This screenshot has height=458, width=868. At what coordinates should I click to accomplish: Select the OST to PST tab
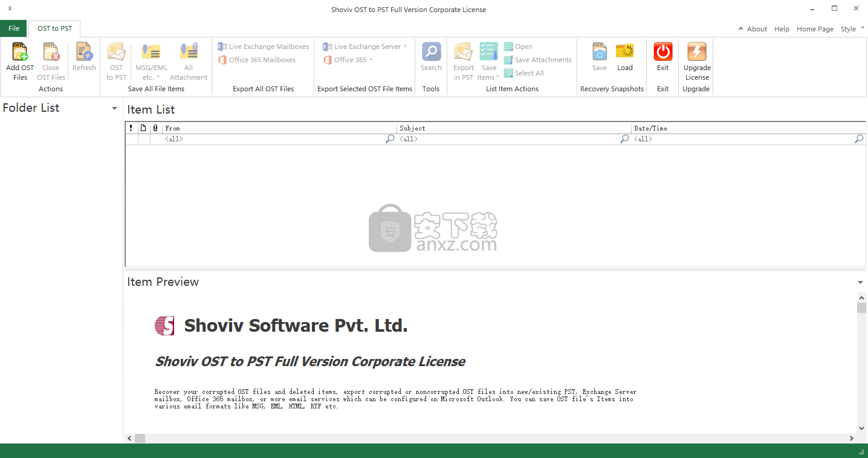pyautogui.click(x=54, y=28)
